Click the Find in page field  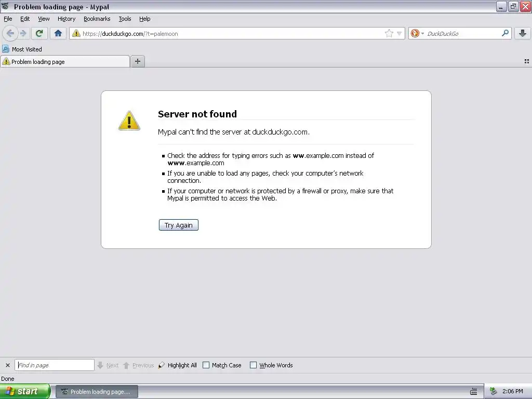coord(54,365)
